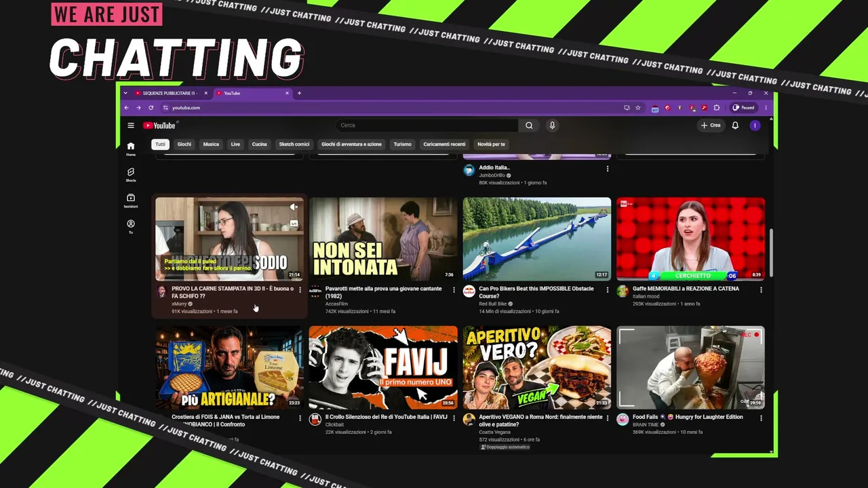Go back with the browser back arrow
The height and width of the screenshot is (488, 868).
pyautogui.click(x=126, y=108)
